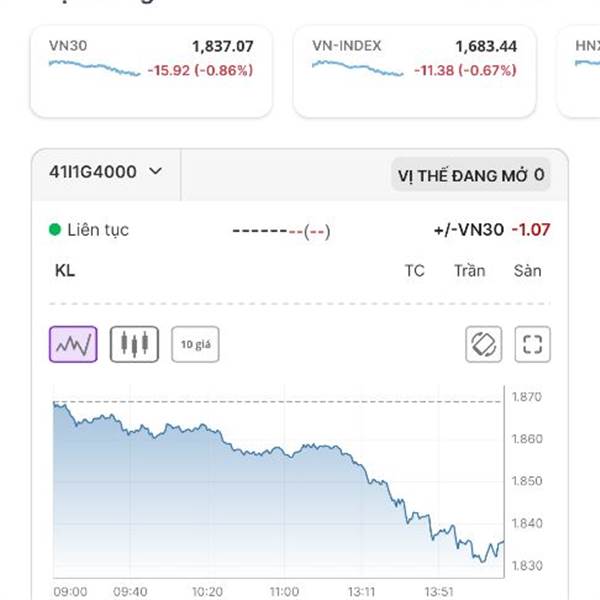Click the Sàn floor price label
600x600 pixels.
[x=527, y=271]
